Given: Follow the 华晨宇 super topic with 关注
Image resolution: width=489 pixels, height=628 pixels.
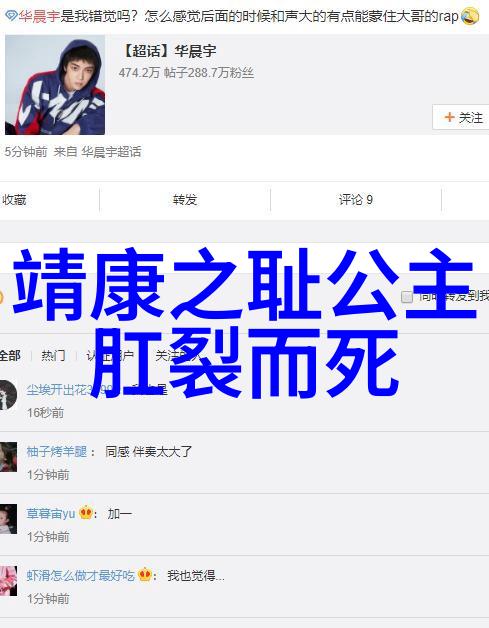Looking at the screenshot, I should pos(461,117).
